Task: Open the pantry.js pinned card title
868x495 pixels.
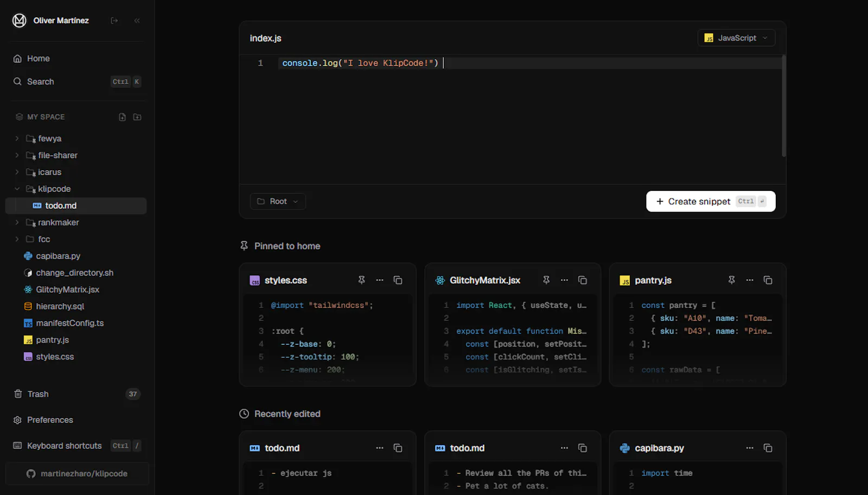Action: click(653, 280)
